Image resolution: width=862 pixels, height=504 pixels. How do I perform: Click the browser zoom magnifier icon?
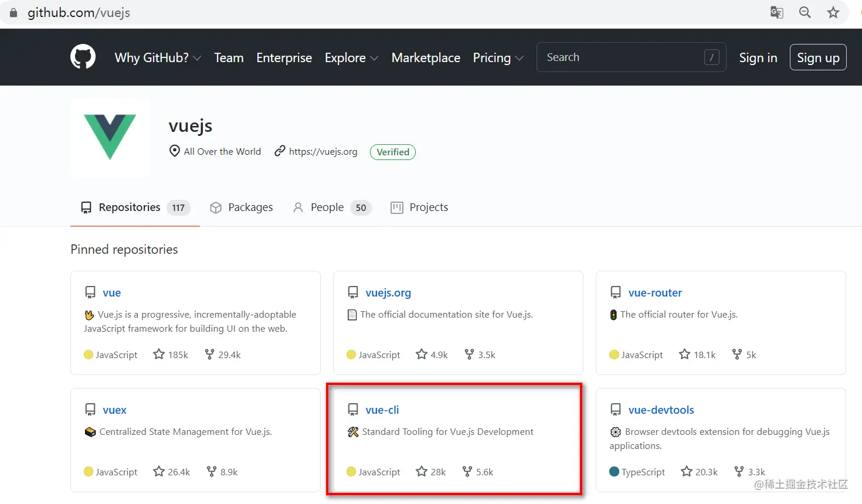coord(805,12)
